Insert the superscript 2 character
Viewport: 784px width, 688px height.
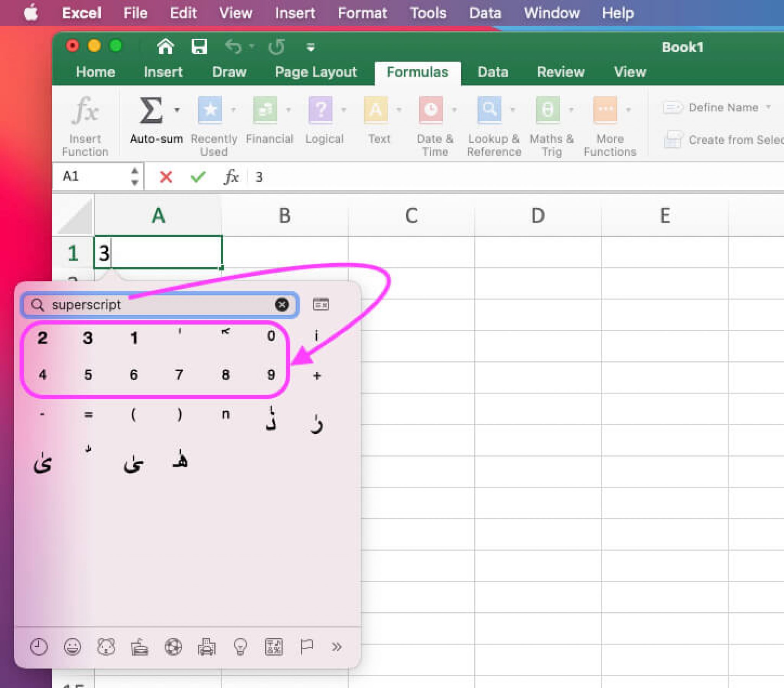pyautogui.click(x=42, y=338)
